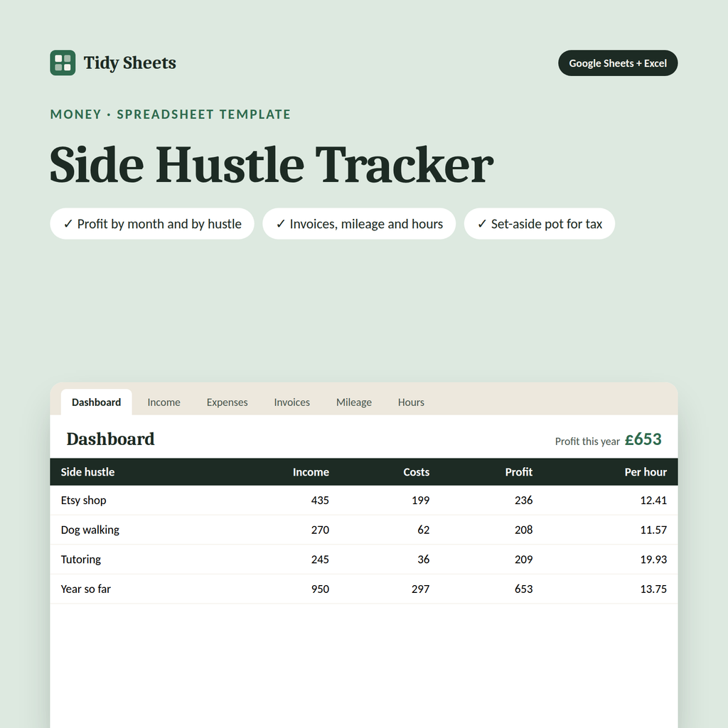Switch to the Hours tab
Screen dimensions: 728x728
point(411,402)
